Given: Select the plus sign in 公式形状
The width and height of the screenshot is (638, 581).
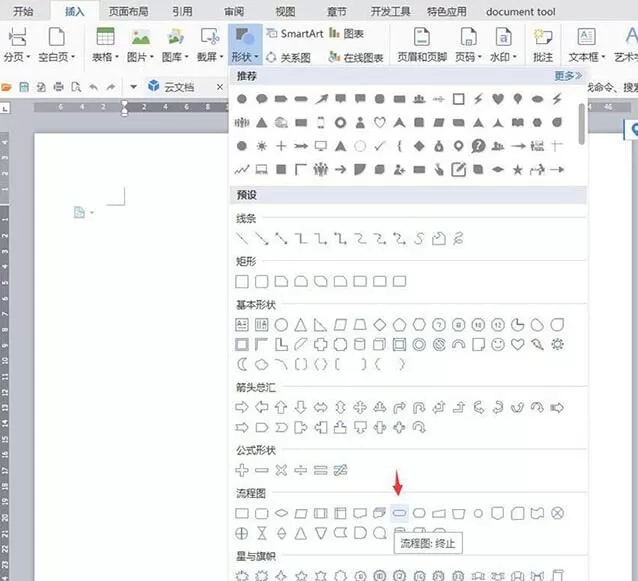Looking at the screenshot, I should pyautogui.click(x=242, y=470).
